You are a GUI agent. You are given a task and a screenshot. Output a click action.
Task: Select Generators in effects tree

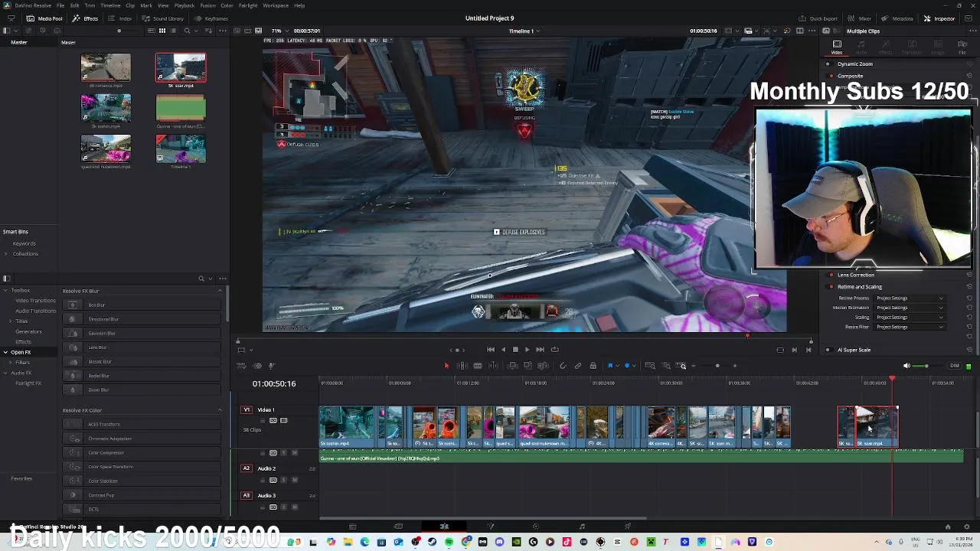tap(28, 332)
